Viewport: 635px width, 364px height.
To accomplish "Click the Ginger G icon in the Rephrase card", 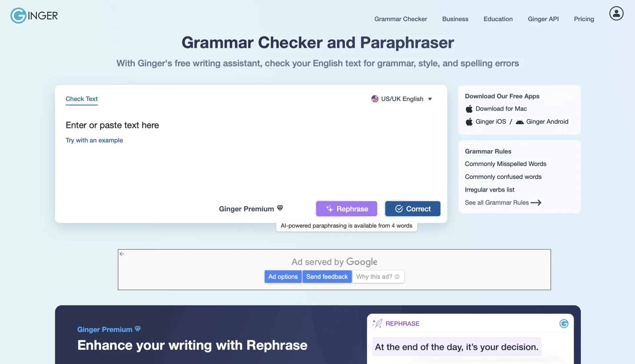I will coord(564,323).
